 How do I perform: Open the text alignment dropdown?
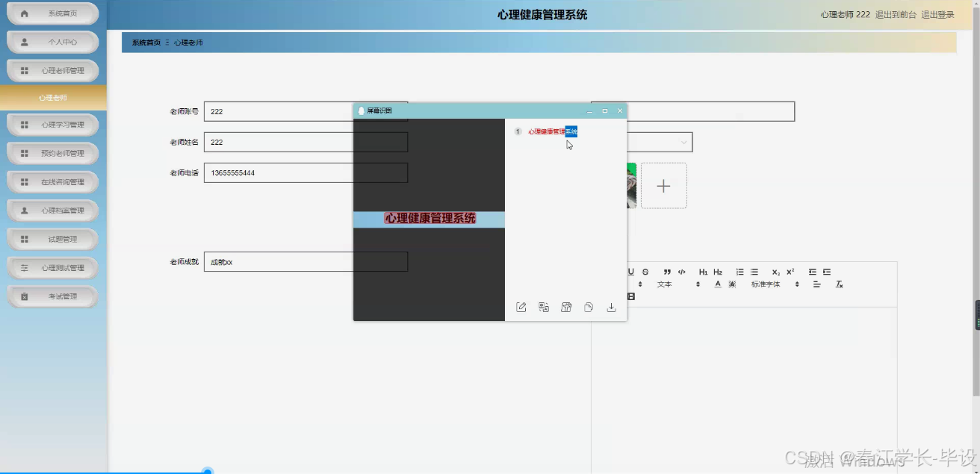pyautogui.click(x=817, y=284)
